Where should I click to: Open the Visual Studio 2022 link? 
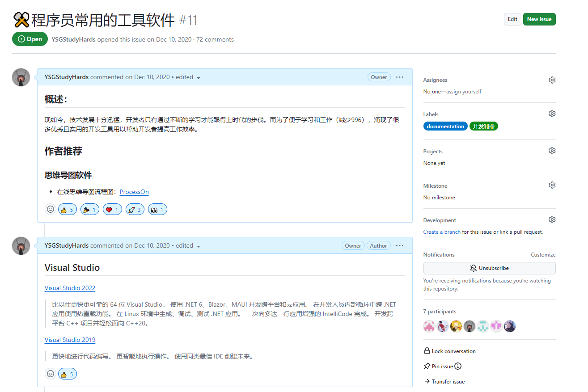click(70, 288)
